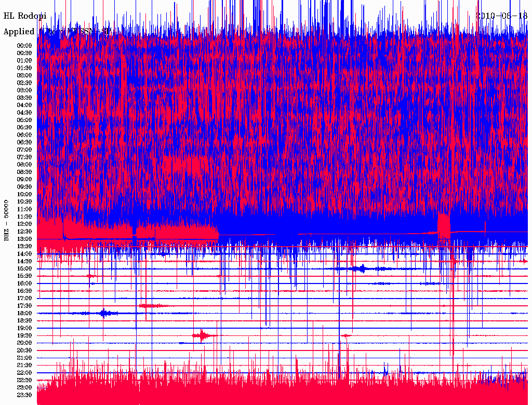Select the 07:30 time label

click(x=24, y=157)
